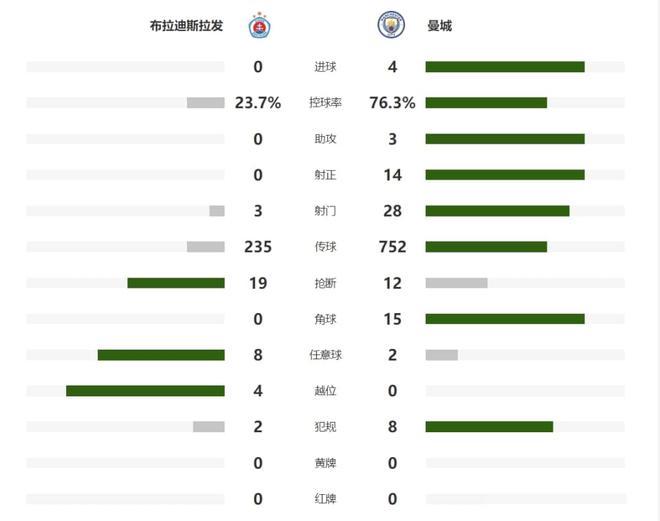Viewport: 660px width, 521px height.
Task: Click Bratislava's 235 passes value
Action: point(258,247)
